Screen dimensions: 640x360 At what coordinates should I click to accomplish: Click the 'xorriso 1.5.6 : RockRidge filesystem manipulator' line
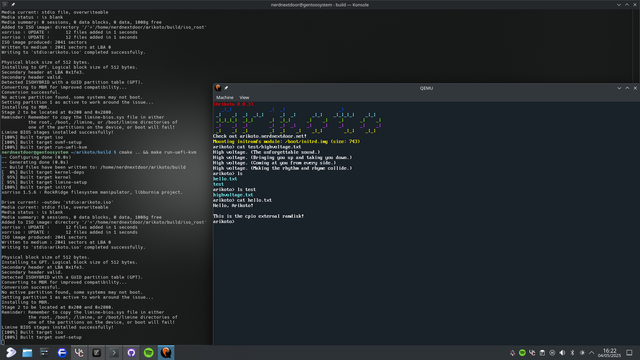pos(92,192)
